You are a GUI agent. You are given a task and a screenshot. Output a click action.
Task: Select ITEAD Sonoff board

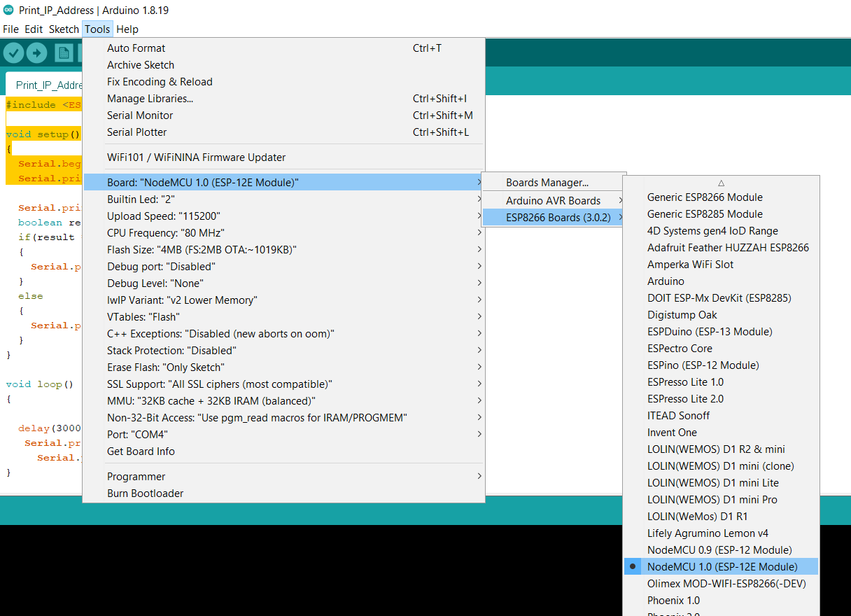(721, 416)
